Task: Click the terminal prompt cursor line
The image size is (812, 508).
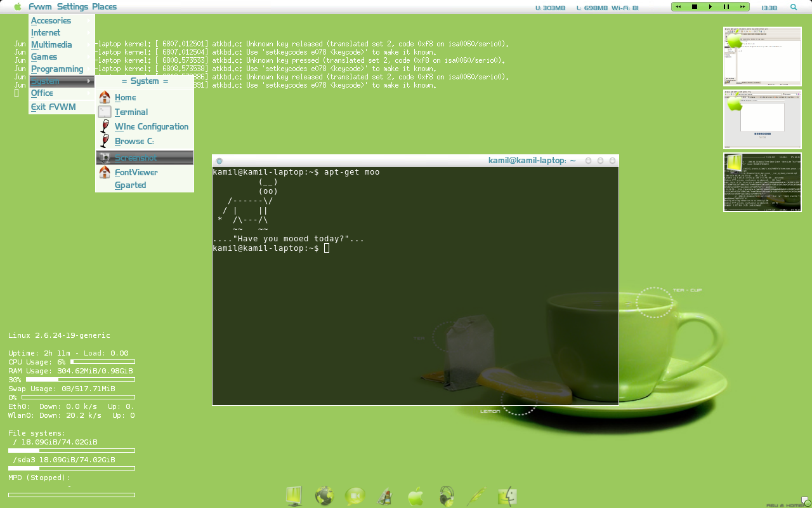Action: tap(272, 248)
